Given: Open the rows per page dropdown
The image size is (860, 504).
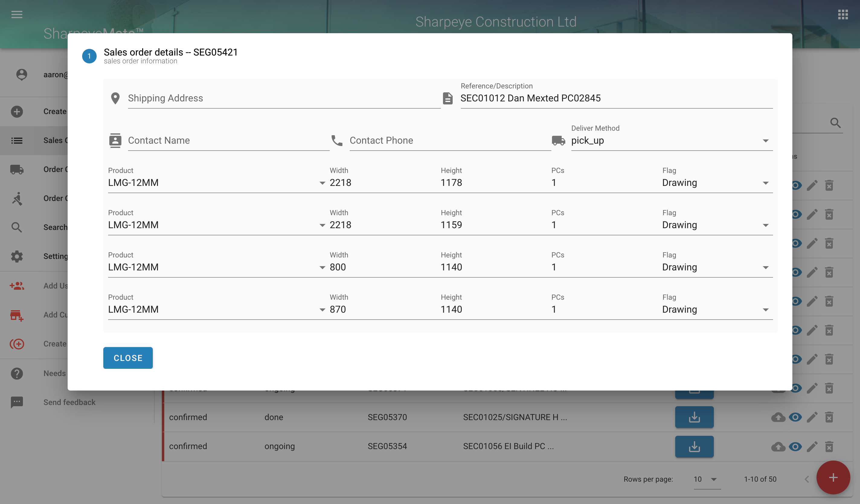Looking at the screenshot, I should click(706, 479).
